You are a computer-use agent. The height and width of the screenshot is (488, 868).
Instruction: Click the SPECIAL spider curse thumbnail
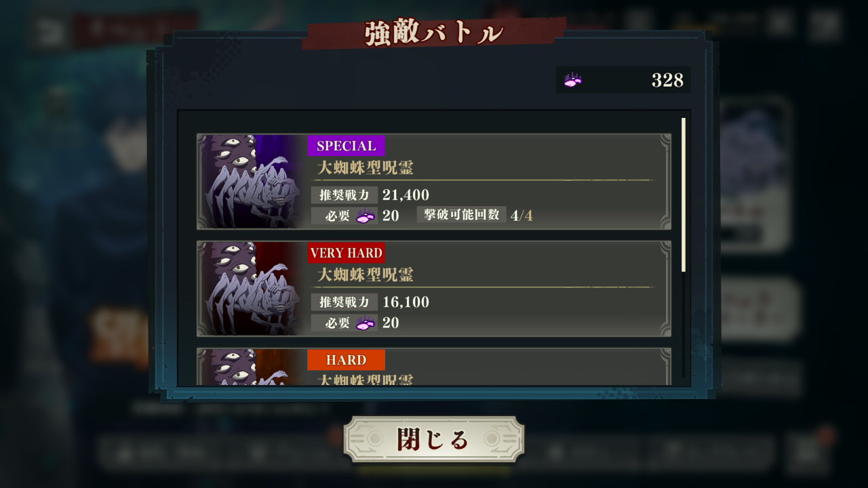click(x=252, y=182)
